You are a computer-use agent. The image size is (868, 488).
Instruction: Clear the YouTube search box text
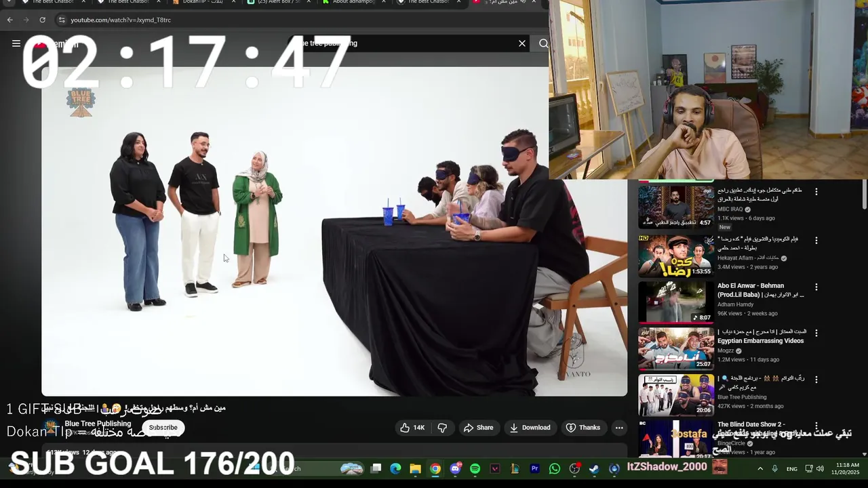(x=522, y=43)
